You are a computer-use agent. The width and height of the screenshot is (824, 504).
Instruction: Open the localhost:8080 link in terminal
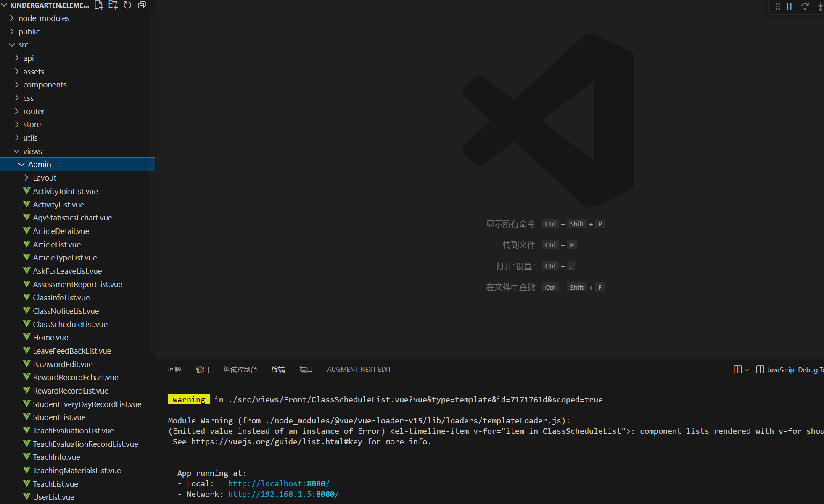click(279, 484)
